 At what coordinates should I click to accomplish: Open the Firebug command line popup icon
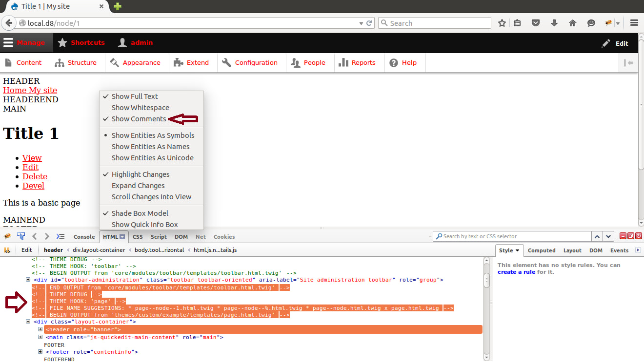(x=60, y=236)
